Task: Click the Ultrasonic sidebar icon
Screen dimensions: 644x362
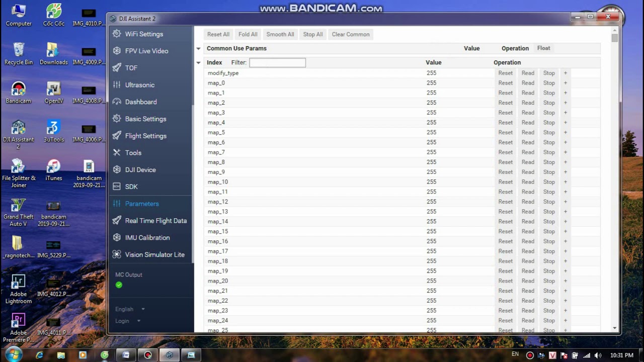Action: click(x=117, y=85)
